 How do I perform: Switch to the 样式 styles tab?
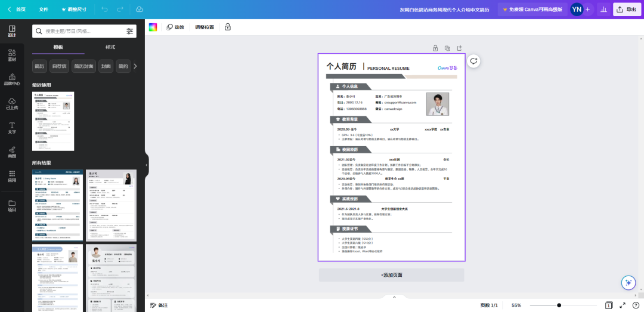(110, 47)
